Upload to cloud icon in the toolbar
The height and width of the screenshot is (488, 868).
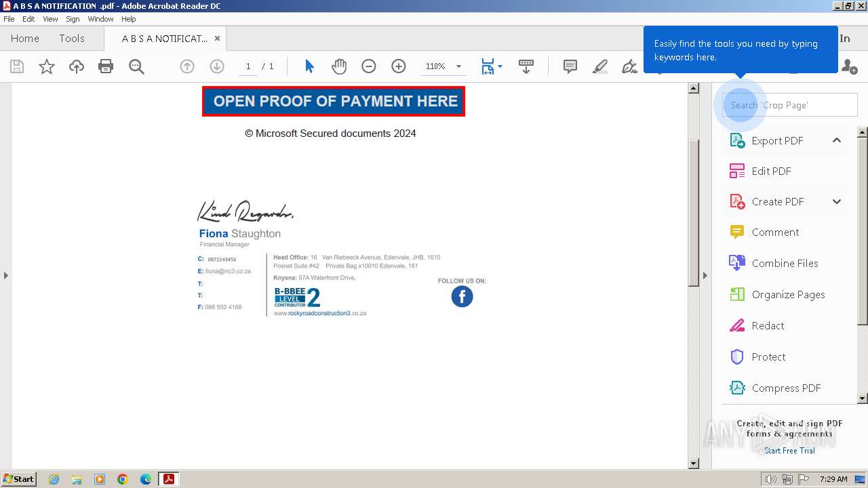point(77,66)
